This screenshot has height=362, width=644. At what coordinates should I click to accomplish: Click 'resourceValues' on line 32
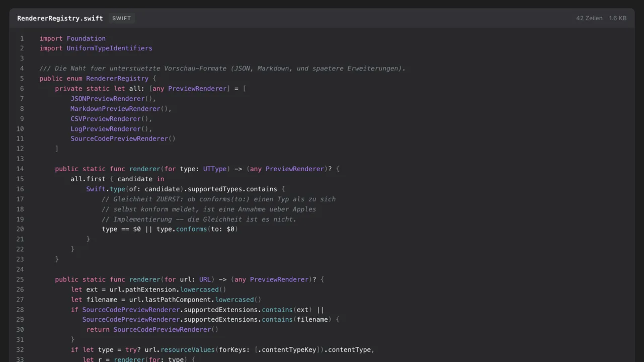pos(188,350)
